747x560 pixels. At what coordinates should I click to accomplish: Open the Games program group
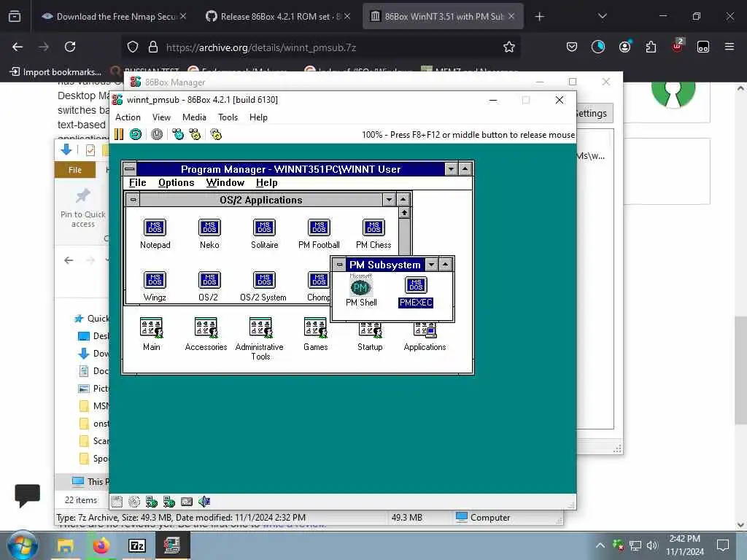pyautogui.click(x=315, y=334)
